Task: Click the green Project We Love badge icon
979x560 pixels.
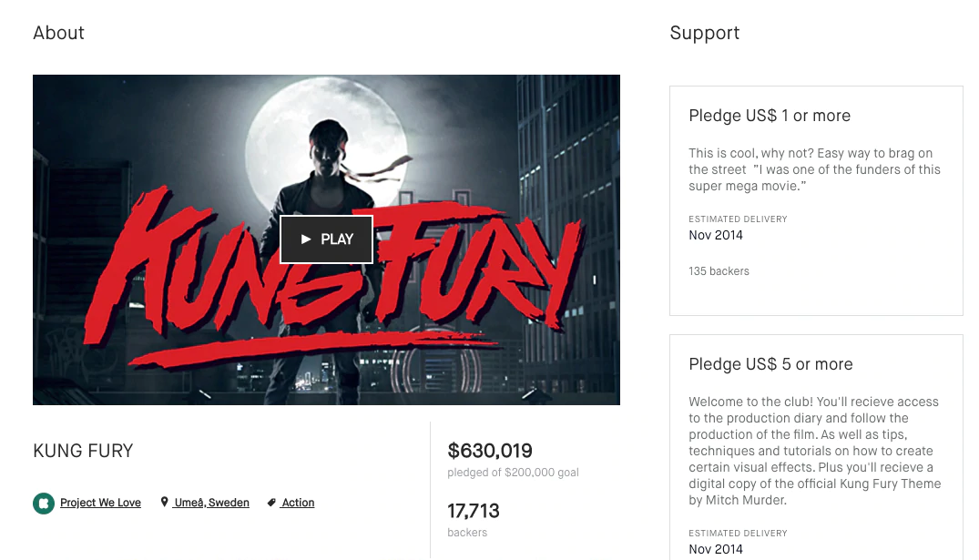Action: [x=43, y=503]
